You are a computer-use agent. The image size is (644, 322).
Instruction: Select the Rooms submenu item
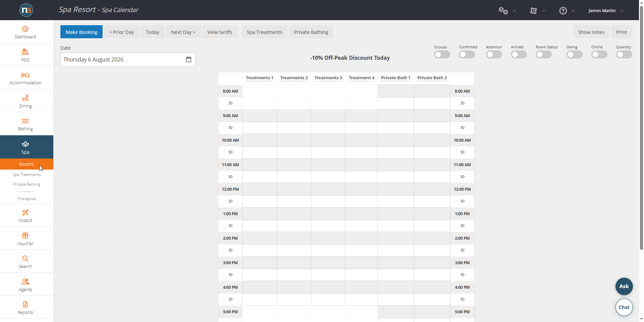pyautogui.click(x=26, y=164)
